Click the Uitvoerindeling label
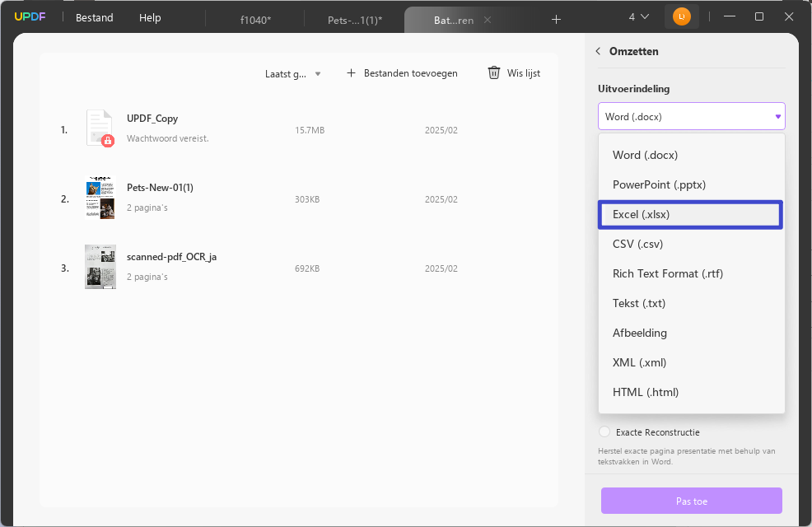The image size is (812, 527). 634,89
